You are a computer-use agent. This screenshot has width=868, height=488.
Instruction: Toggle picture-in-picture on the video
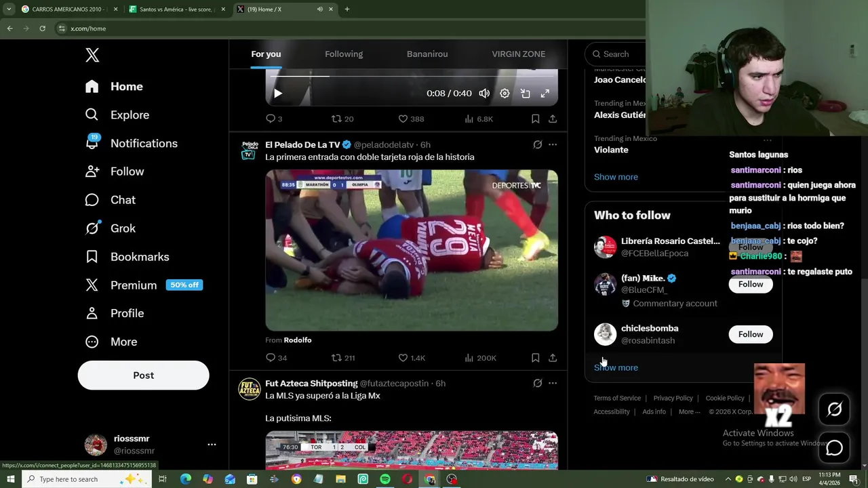click(x=525, y=94)
